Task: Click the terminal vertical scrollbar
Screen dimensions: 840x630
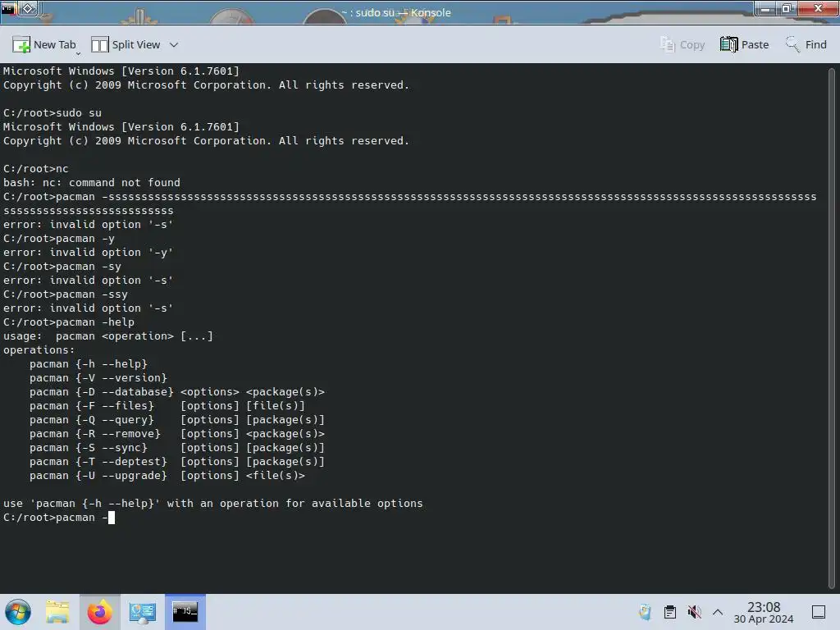Action: point(832,326)
